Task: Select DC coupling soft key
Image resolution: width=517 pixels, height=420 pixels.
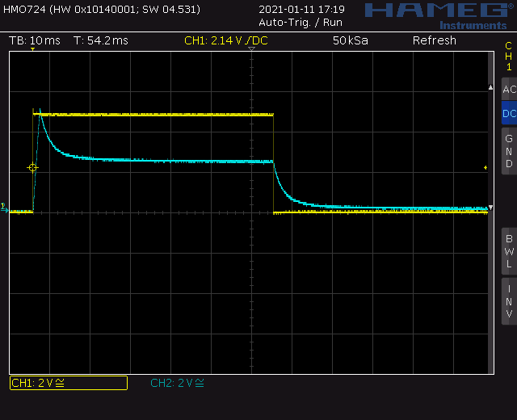Action: tap(508, 114)
